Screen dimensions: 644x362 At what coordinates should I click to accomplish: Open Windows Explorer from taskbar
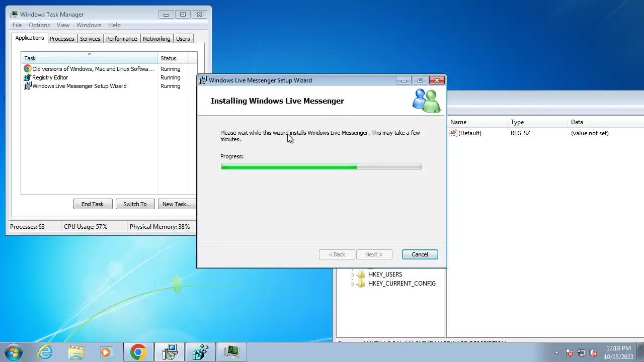(x=76, y=352)
